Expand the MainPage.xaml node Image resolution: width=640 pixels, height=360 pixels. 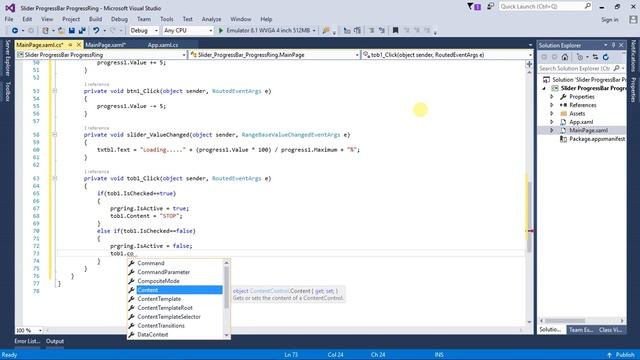point(552,131)
